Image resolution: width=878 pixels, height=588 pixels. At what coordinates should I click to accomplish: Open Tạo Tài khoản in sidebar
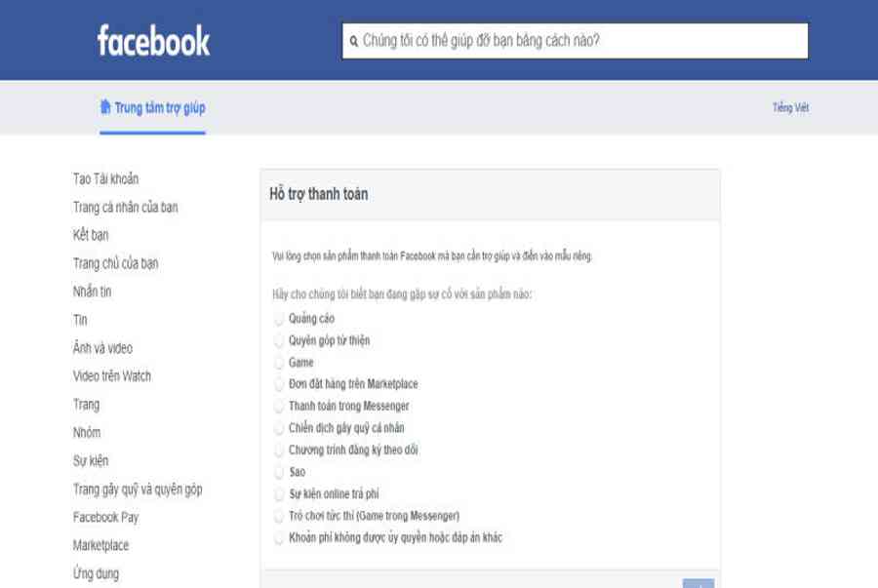pyautogui.click(x=106, y=178)
